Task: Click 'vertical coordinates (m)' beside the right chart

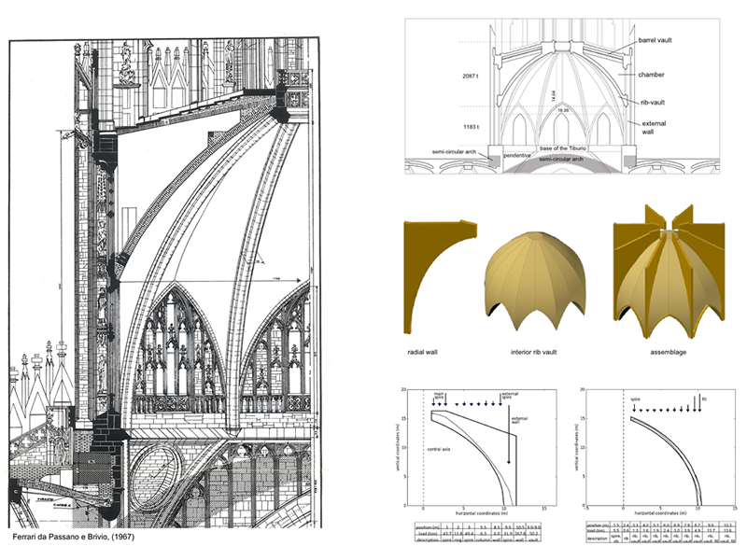Action: point(576,447)
